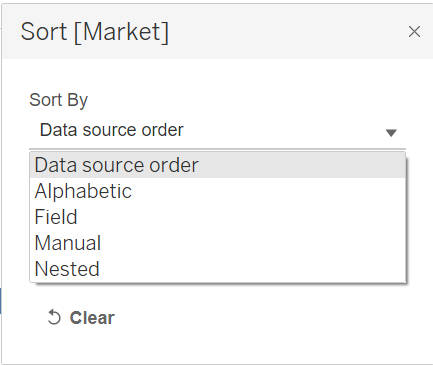433x365 pixels.
Task: Select Data source order in the list
Action: coord(218,165)
